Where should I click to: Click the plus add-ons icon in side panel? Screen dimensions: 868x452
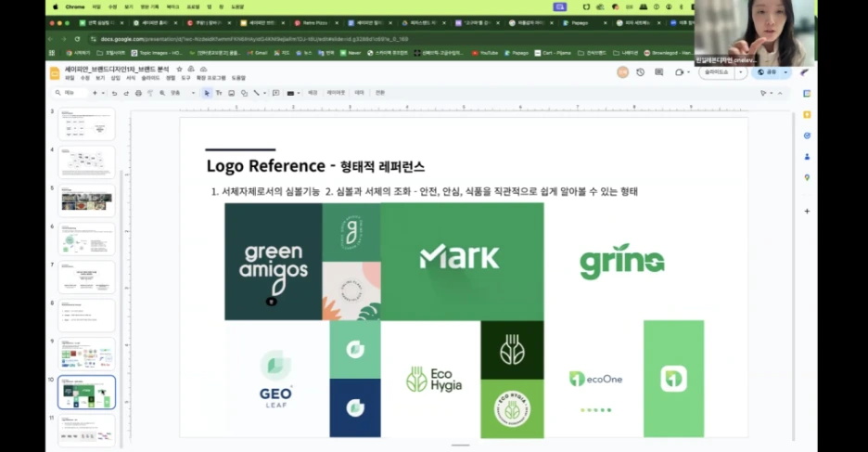pyautogui.click(x=807, y=211)
